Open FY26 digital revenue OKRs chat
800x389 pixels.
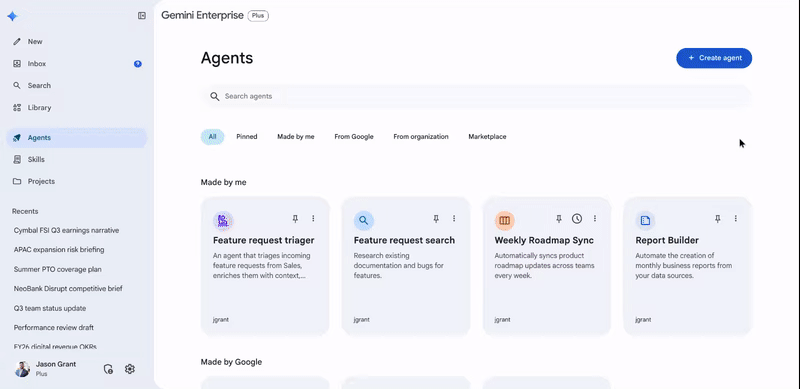pyautogui.click(x=55, y=347)
